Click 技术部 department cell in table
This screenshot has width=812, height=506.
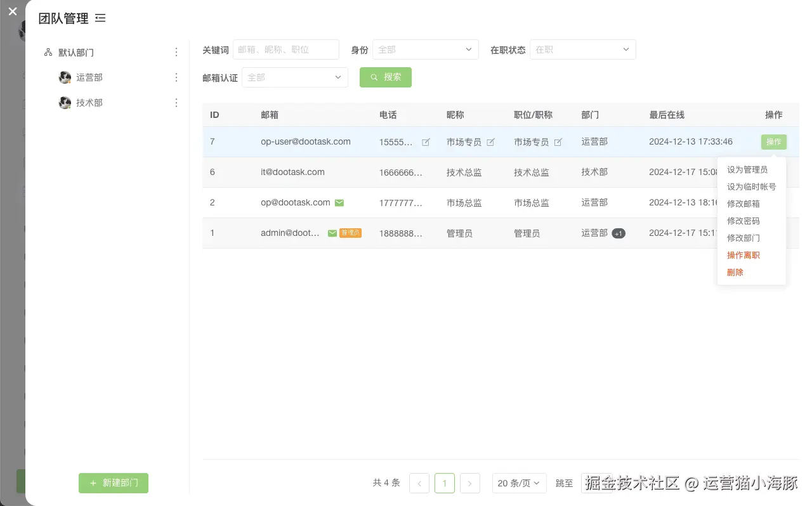[x=594, y=172]
